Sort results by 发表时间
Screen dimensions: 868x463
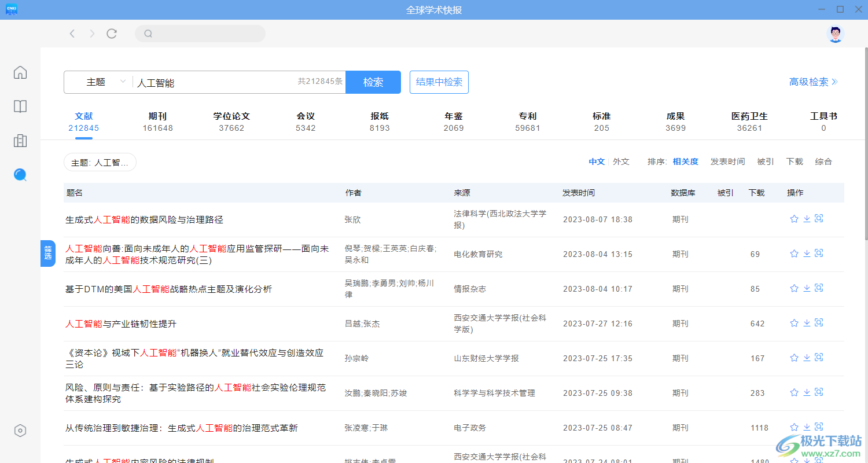tap(727, 161)
